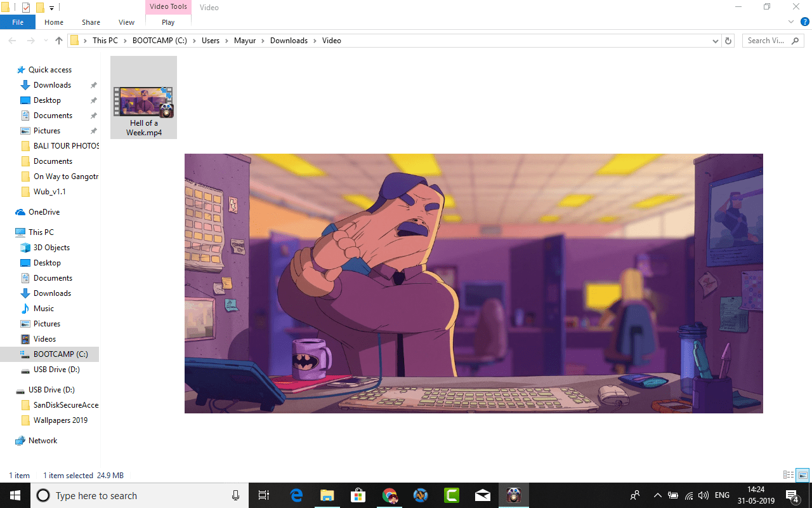The height and width of the screenshot is (508, 812).
Task: Open the Share ribbon tab
Action: pos(91,22)
